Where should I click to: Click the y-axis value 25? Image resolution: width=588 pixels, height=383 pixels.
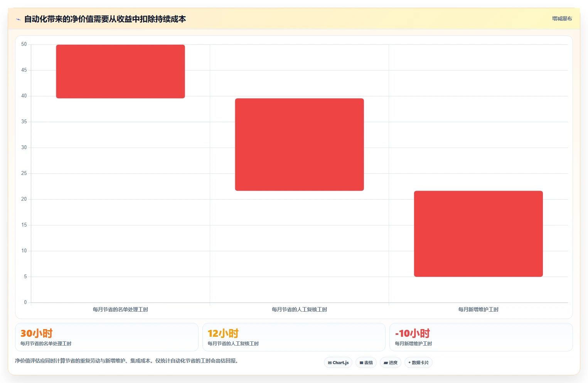[x=24, y=173]
